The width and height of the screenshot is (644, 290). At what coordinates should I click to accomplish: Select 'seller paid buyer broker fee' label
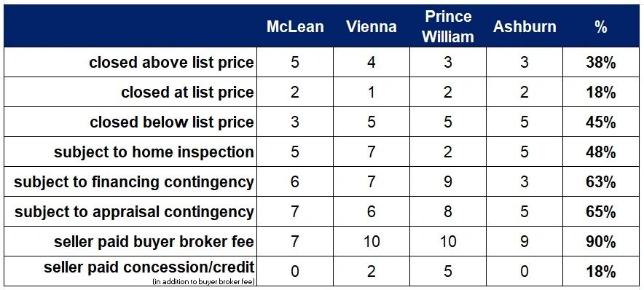[154, 242]
